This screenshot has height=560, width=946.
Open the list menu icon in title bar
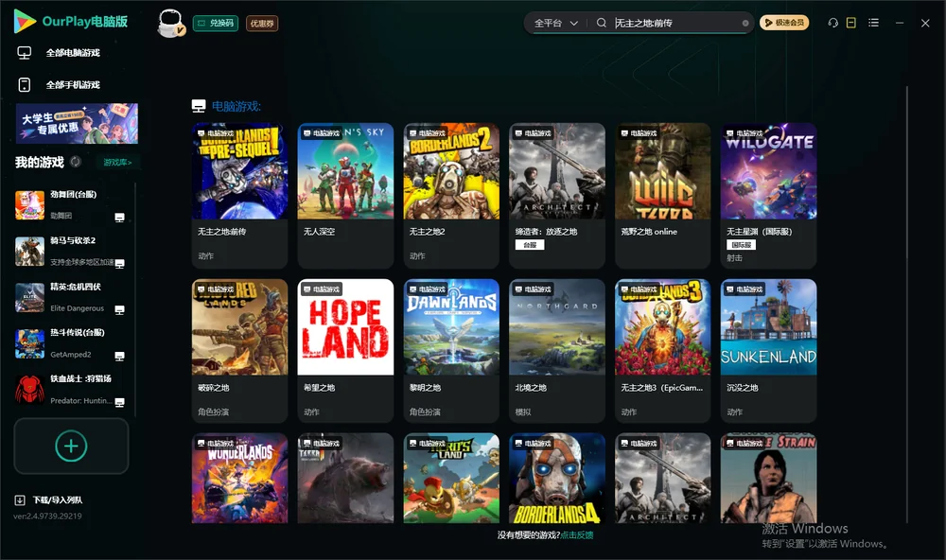(x=873, y=23)
